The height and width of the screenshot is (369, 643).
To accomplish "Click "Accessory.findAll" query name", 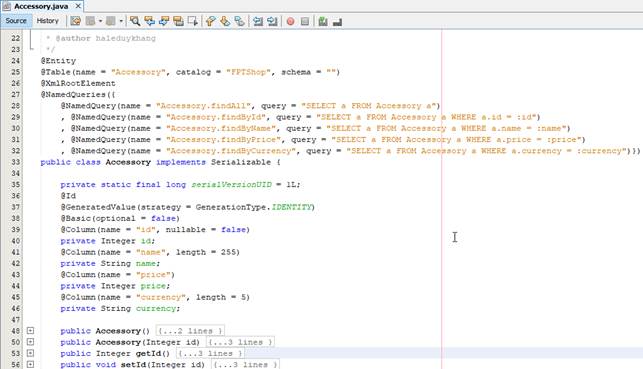I will pos(203,106).
